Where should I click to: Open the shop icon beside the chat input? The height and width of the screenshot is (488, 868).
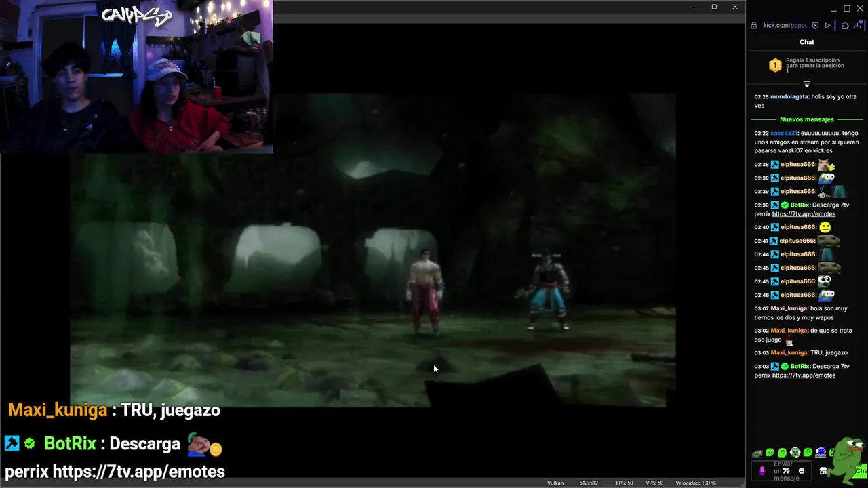(823, 471)
